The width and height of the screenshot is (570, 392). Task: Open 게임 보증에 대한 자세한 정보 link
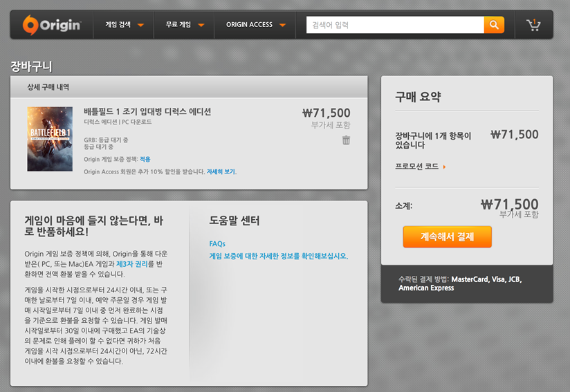point(279,256)
